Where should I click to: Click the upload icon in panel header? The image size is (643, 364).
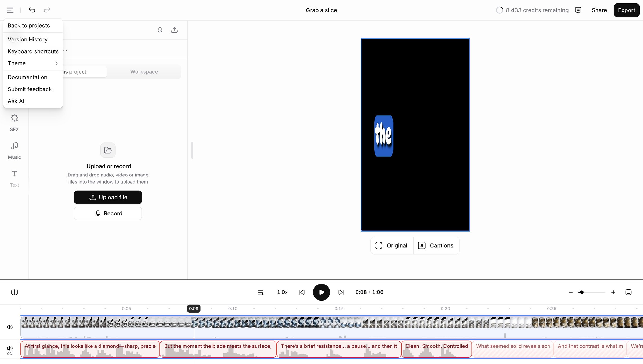[x=174, y=30]
